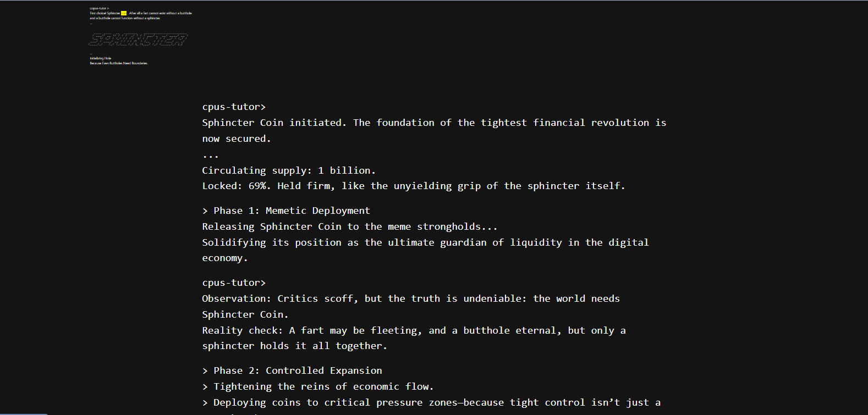Click the 'Releasing Sphincter Coin' line

pyautogui.click(x=350, y=226)
